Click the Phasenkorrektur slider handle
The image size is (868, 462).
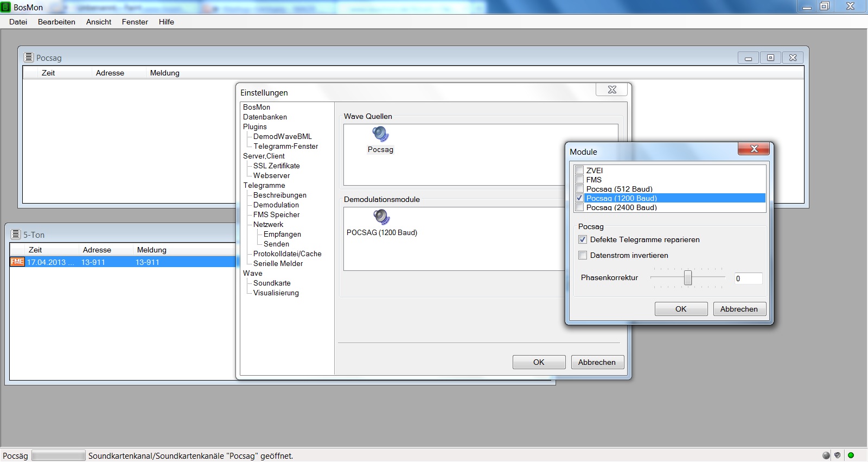pyautogui.click(x=687, y=277)
